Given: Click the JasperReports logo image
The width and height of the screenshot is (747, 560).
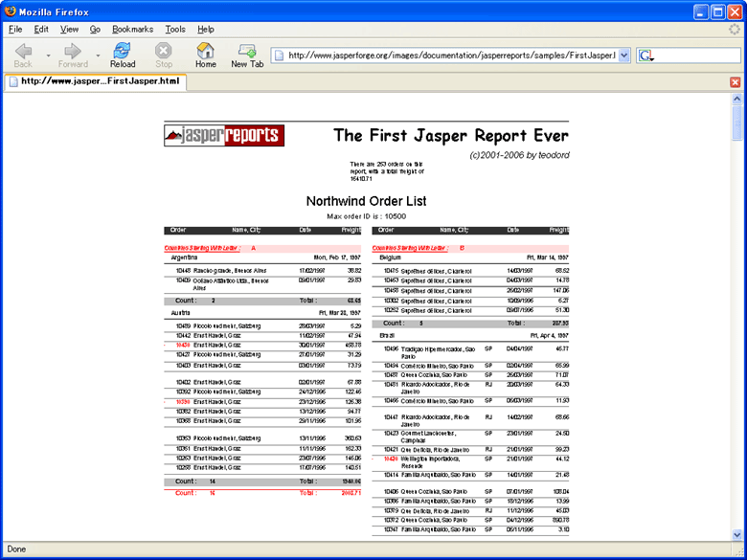Looking at the screenshot, I should pyautogui.click(x=224, y=136).
